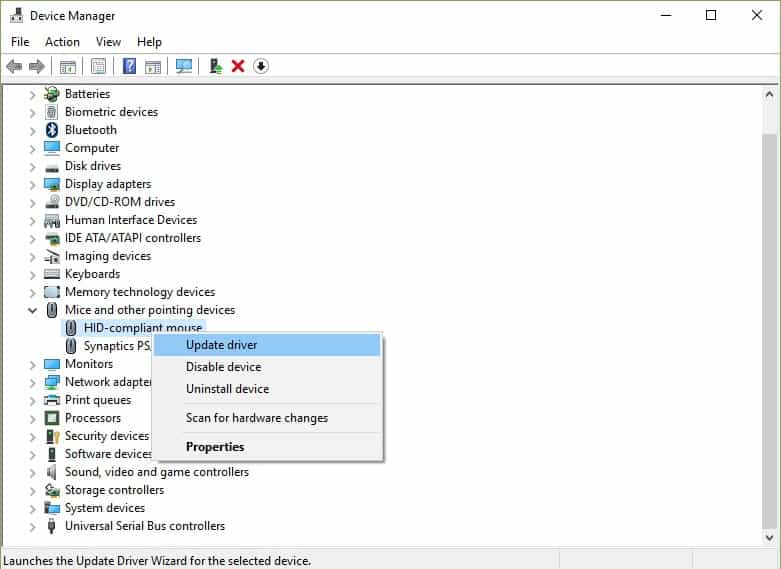Click the vertical scrollbar down arrow

click(769, 538)
